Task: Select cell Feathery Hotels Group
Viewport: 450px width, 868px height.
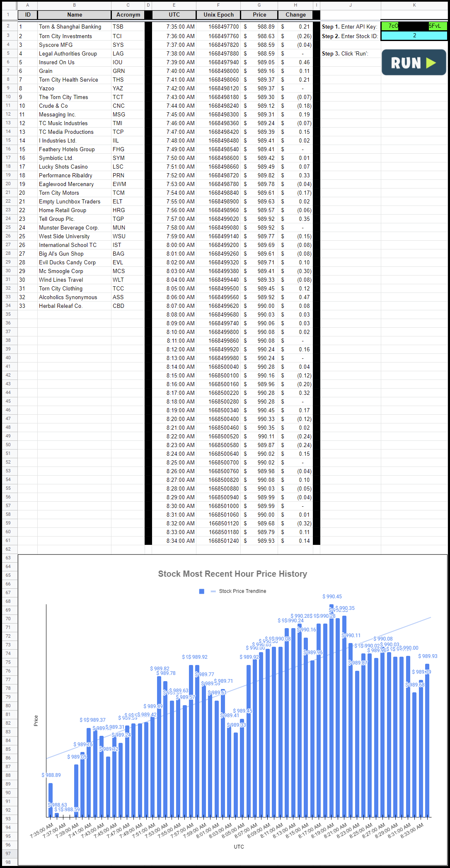Action: 75,149
